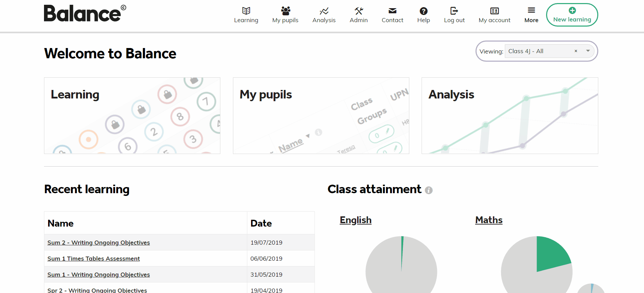Click the Admin tools icon
644x293 pixels.
pyautogui.click(x=358, y=11)
